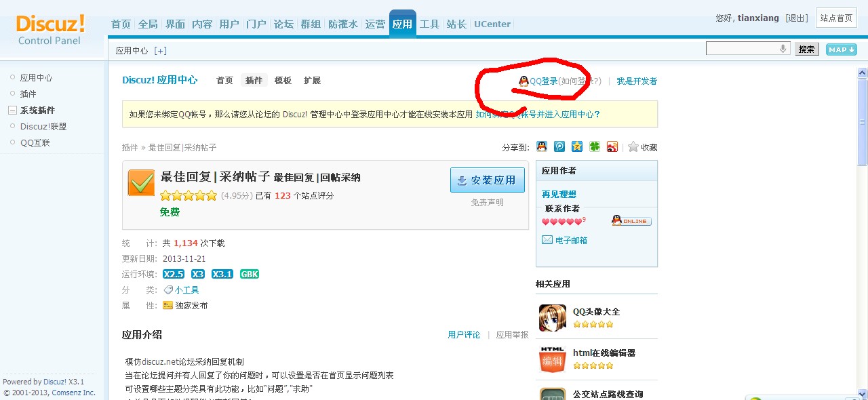Open QQ头像大全 app thumbnail
Image resolution: width=868 pixels, height=400 pixels.
[552, 318]
